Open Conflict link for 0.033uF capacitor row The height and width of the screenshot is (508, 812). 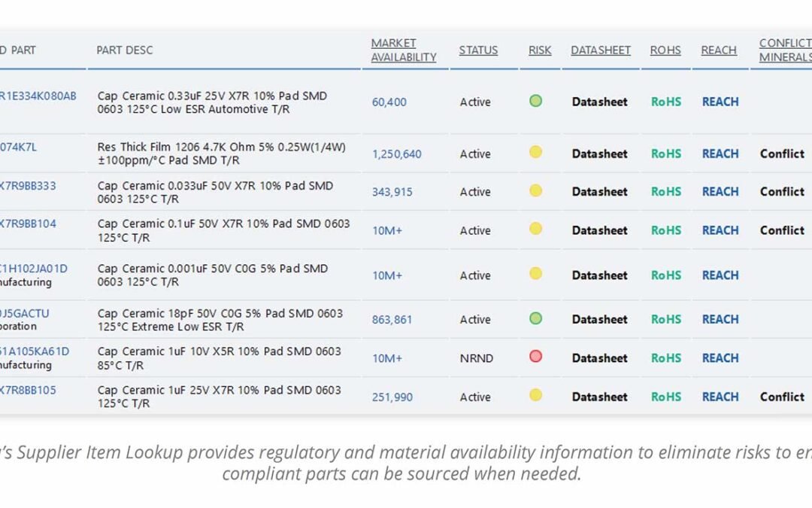(x=782, y=191)
